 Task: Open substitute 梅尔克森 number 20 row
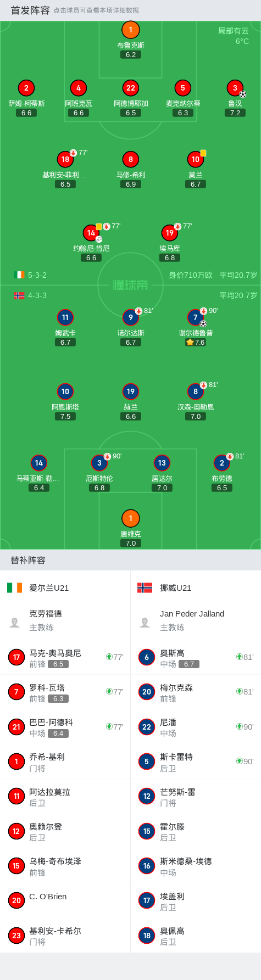[196, 692]
